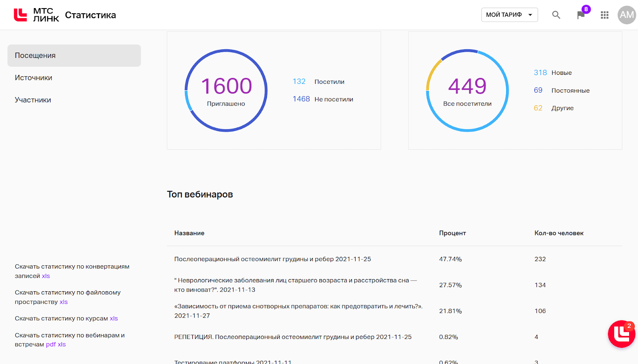
Task: Click the MTS Link logo
Action: [36, 15]
